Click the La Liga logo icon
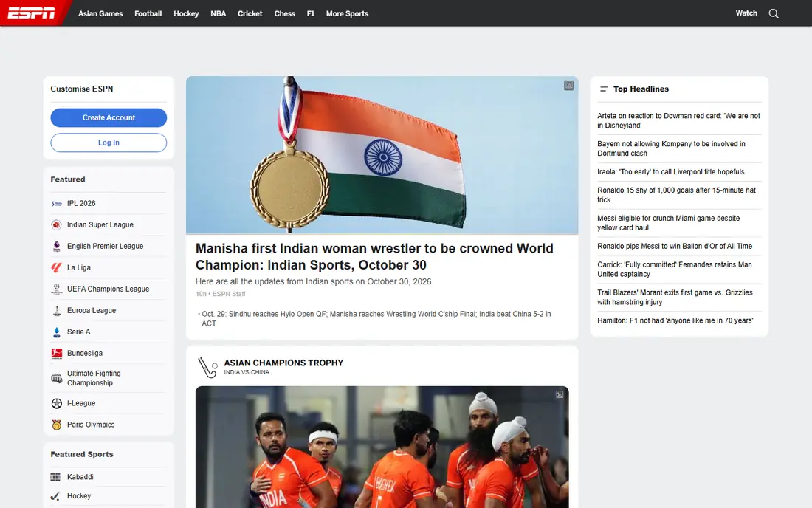Viewport: 812px width, 508px height. point(56,268)
